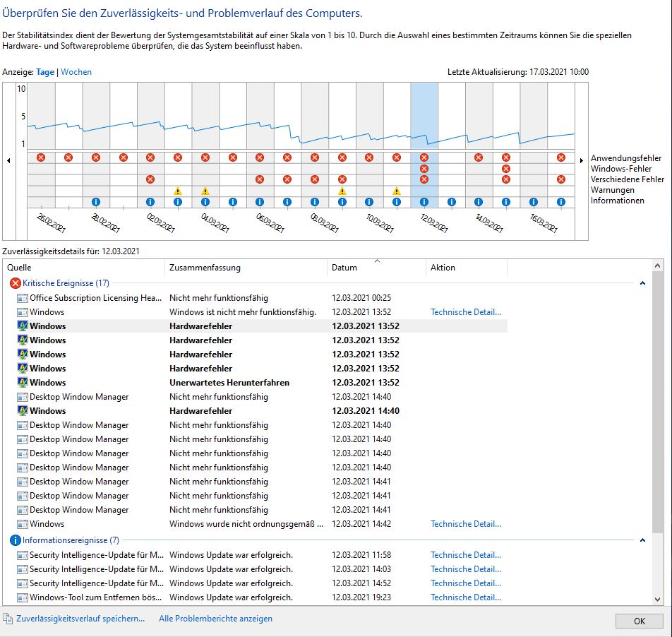Sort list by Aktion column
This screenshot has height=637, width=672.
467,268
